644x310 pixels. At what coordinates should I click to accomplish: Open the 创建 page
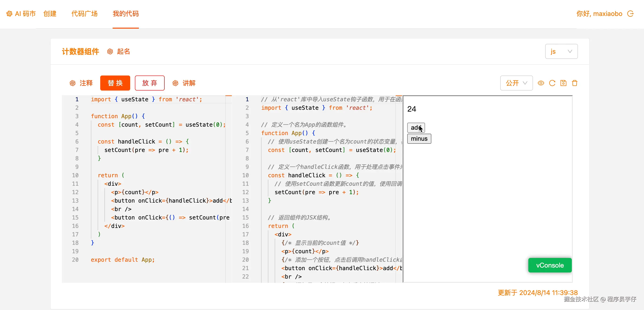(x=50, y=14)
